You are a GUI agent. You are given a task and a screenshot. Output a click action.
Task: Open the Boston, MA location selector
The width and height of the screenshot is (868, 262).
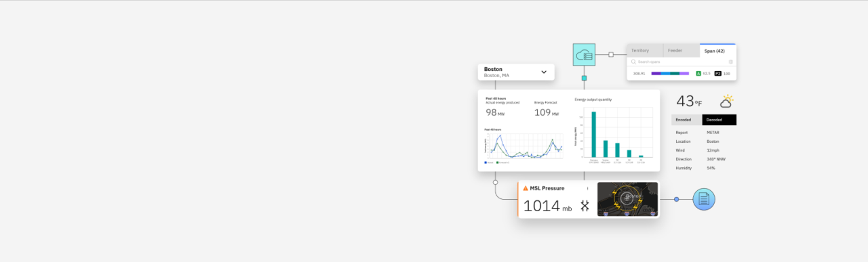click(516, 72)
